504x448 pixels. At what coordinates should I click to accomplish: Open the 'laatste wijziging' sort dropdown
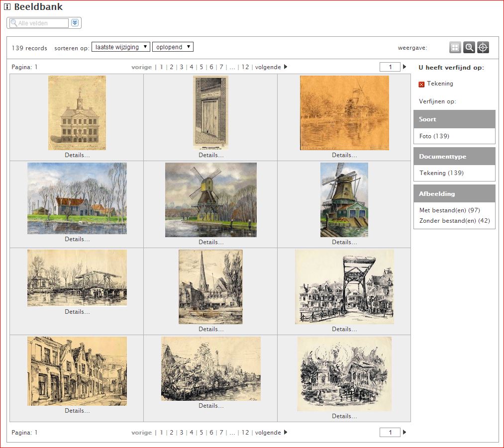tap(120, 47)
